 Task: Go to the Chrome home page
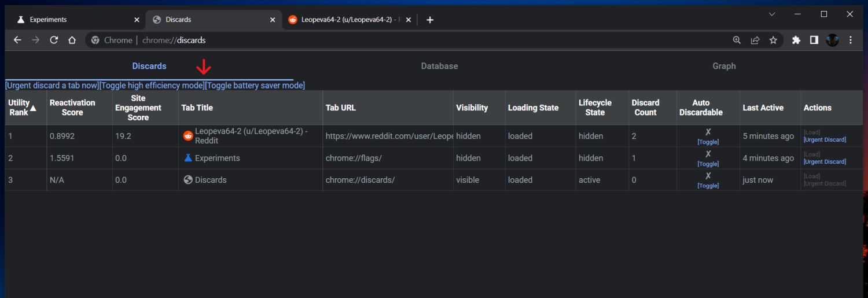click(72, 40)
